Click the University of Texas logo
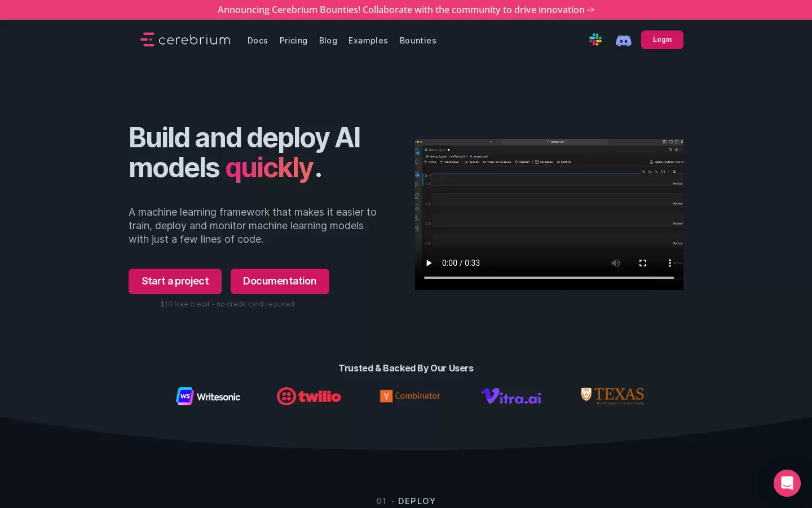Image resolution: width=812 pixels, height=508 pixels. coord(612,396)
